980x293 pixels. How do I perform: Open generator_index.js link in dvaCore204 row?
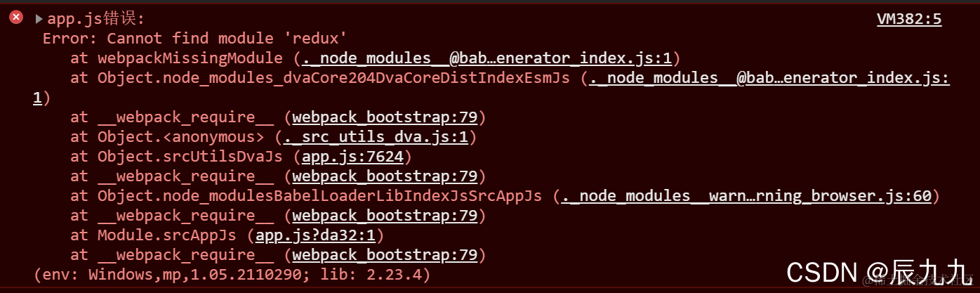[x=769, y=78]
